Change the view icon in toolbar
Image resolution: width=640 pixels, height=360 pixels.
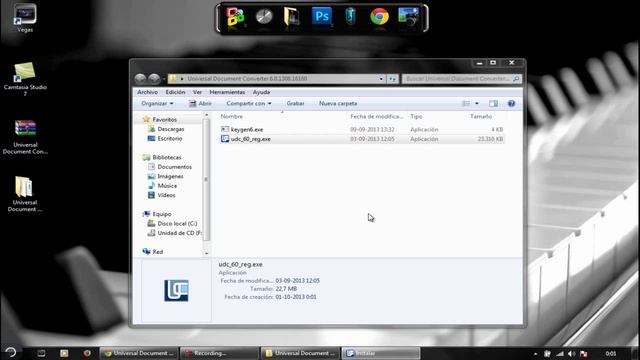tap(466, 104)
